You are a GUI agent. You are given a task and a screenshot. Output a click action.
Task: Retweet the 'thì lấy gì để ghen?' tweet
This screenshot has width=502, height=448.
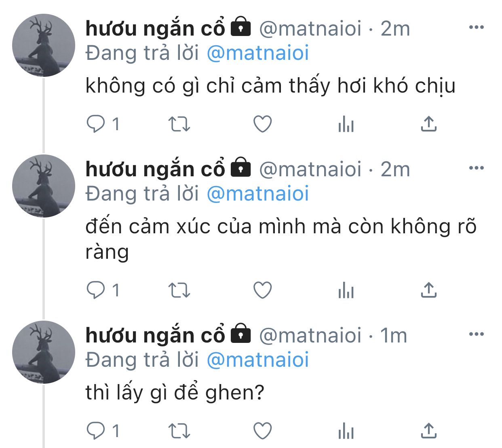[x=179, y=431]
